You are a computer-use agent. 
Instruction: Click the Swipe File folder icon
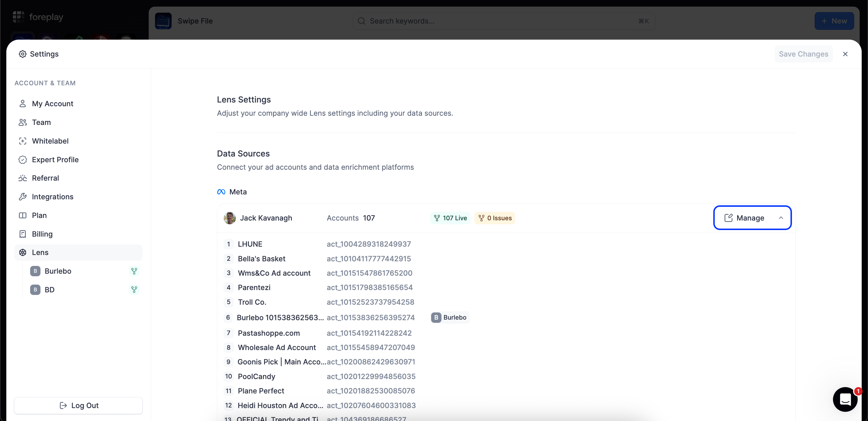163,21
